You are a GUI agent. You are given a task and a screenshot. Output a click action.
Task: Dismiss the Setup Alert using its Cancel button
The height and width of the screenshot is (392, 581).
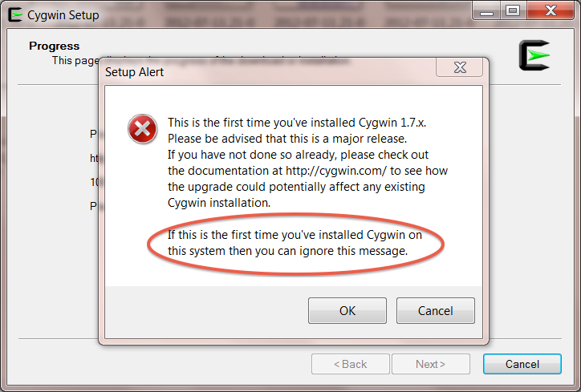tap(436, 310)
